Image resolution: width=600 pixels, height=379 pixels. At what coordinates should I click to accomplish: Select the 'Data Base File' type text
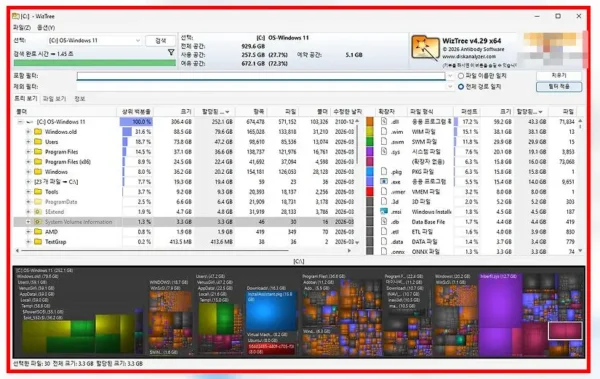pos(428,222)
